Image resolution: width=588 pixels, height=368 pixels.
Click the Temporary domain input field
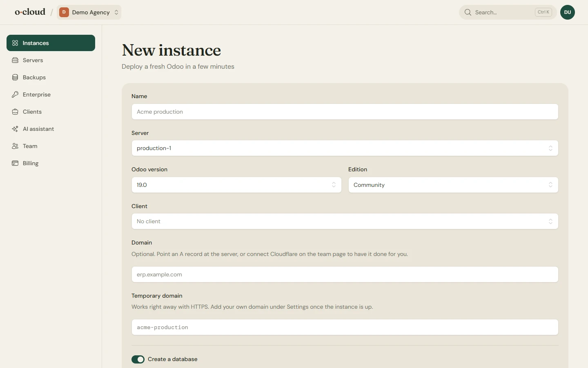coord(345,327)
